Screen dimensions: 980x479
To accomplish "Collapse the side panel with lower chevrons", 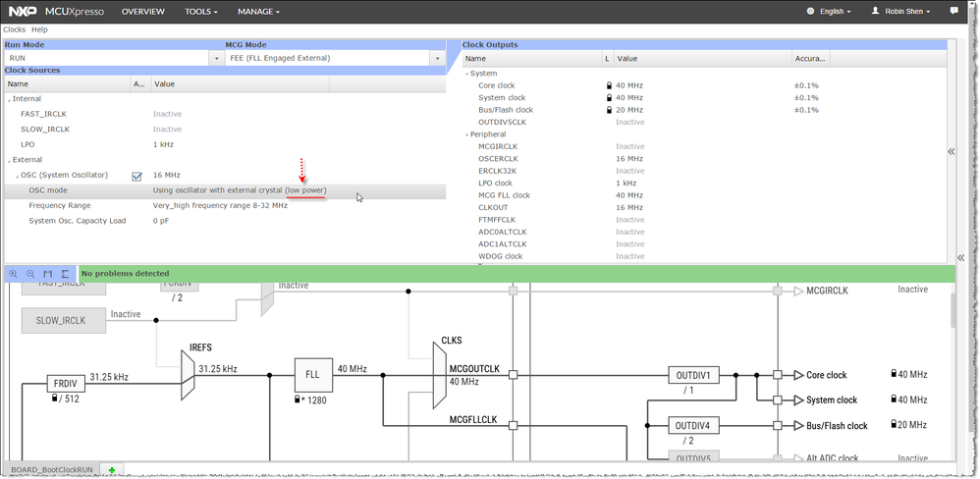I will pos(961,258).
